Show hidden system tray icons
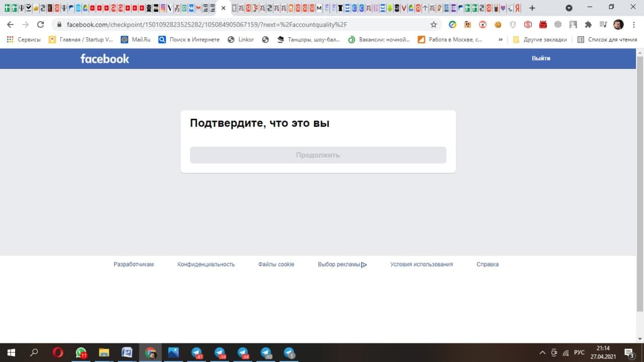The width and height of the screenshot is (644, 362). pos(542,352)
